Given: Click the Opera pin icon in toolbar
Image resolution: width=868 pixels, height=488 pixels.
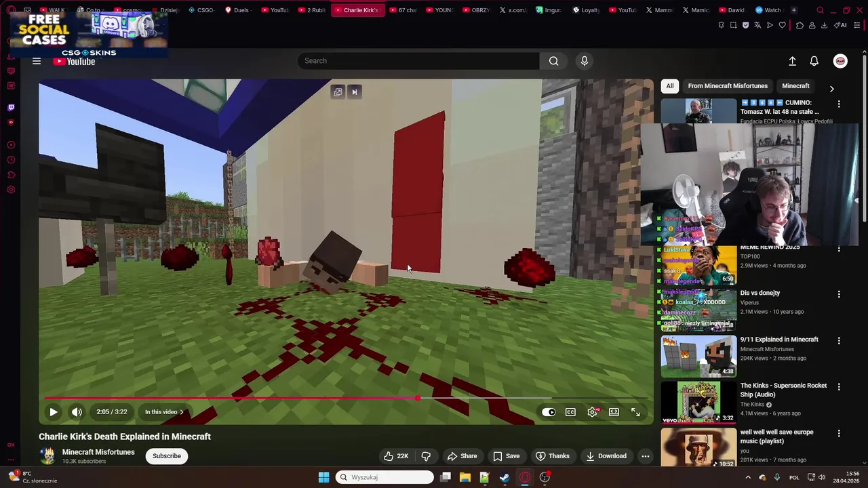Looking at the screenshot, I should point(721,25).
